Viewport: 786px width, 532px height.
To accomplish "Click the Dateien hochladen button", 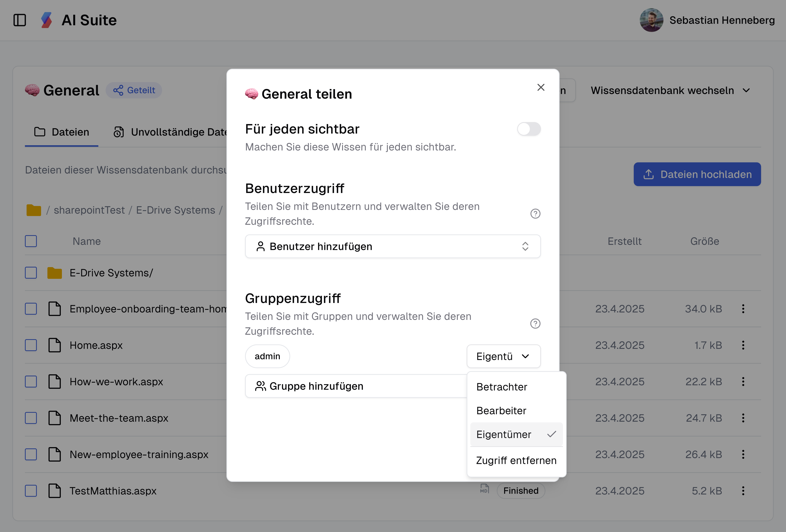I will (x=697, y=174).
